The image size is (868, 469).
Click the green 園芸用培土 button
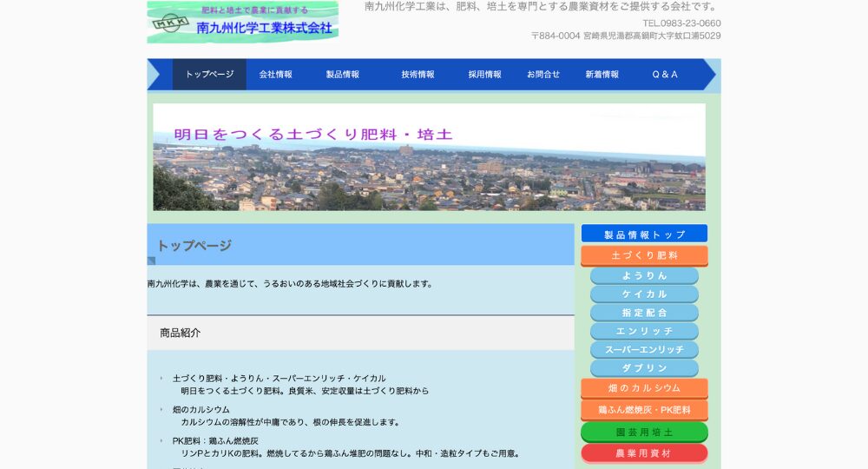coord(644,432)
